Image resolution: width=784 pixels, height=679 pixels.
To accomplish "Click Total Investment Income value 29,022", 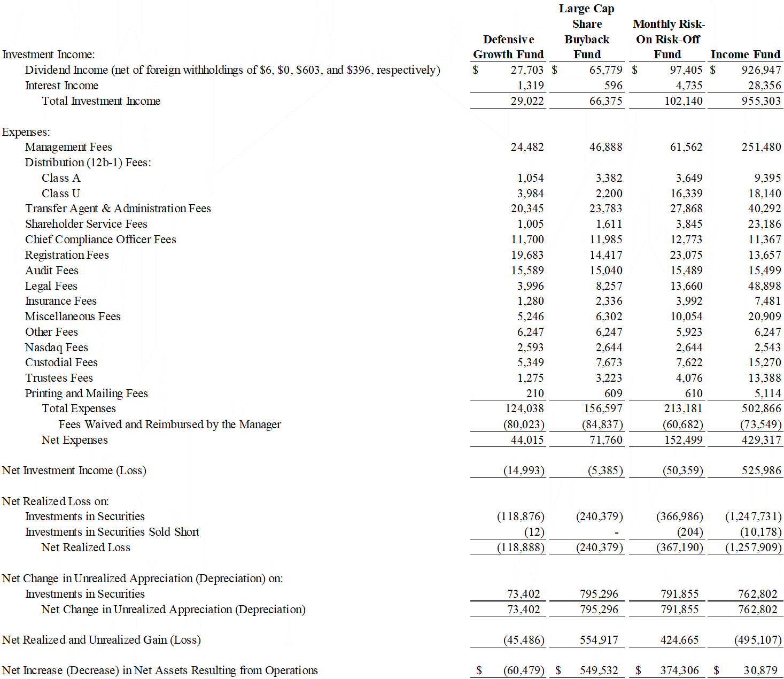I will 527,101.
